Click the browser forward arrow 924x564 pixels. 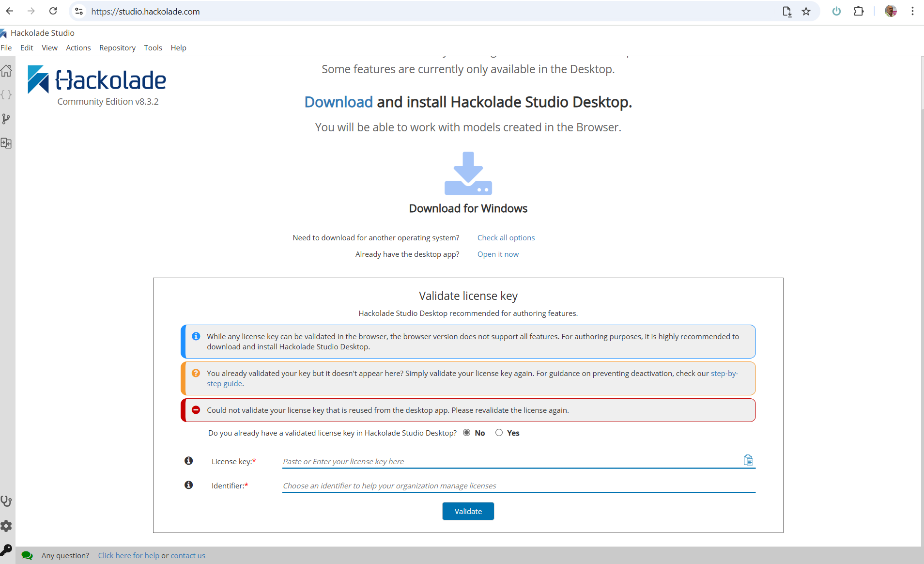(x=31, y=11)
